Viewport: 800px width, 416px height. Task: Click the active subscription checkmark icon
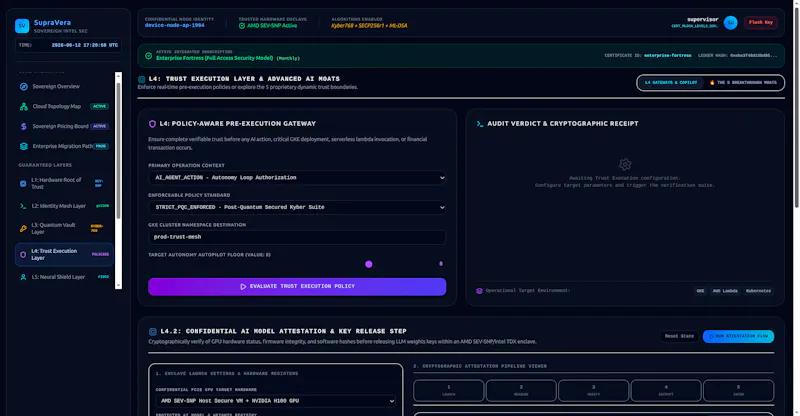(x=148, y=56)
